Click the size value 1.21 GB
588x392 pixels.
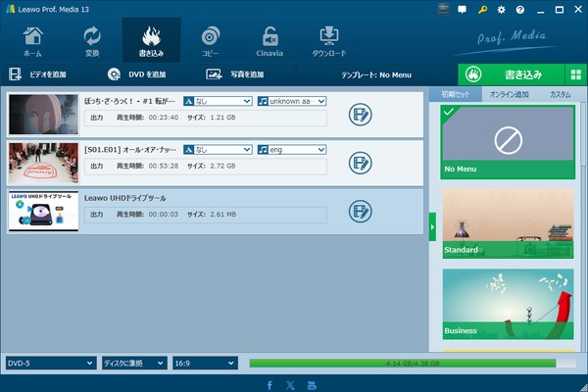coord(222,118)
